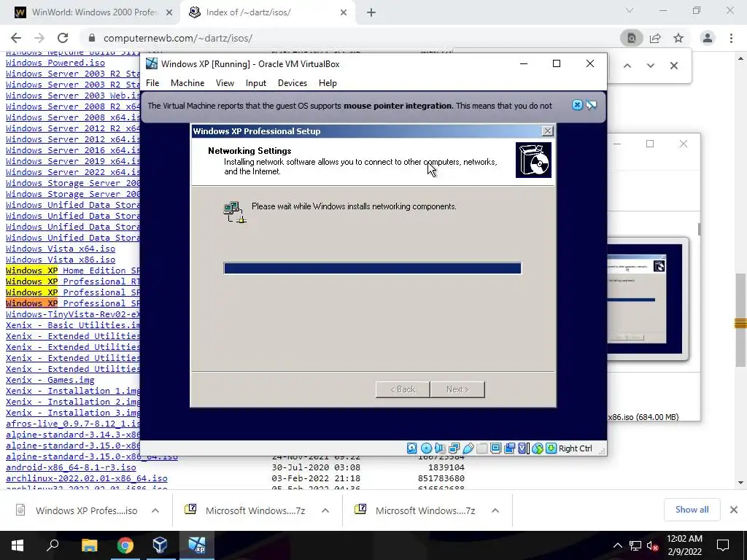Screen dimensions: 747x560
Task: Click the virtualization CPU icon in VirtualBox status bar
Action: (524, 448)
